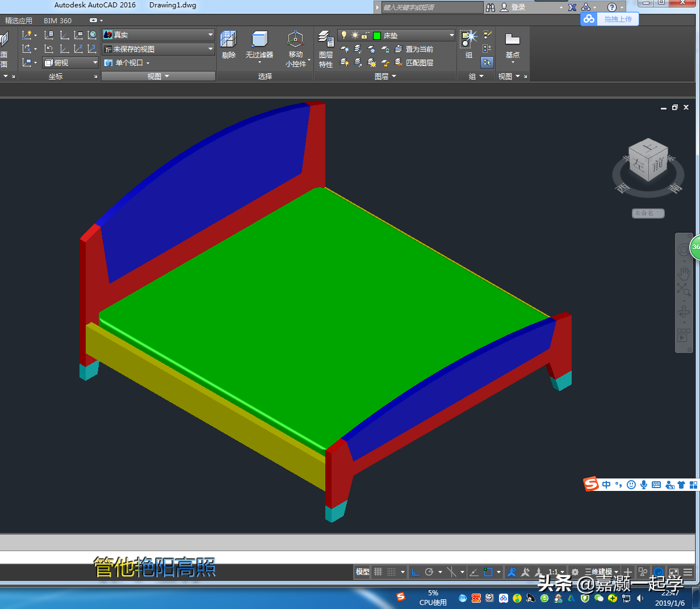Click the 拖拽上传 upload button
The image size is (700, 609).
(610, 19)
